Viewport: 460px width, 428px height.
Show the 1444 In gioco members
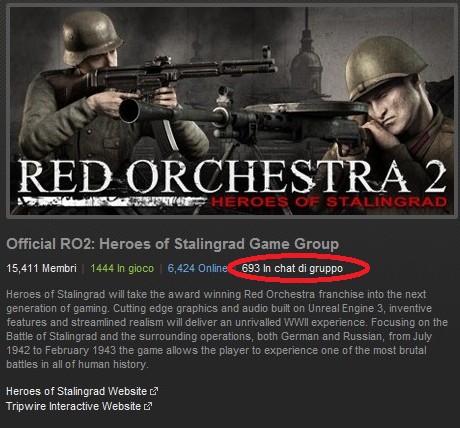122,268
